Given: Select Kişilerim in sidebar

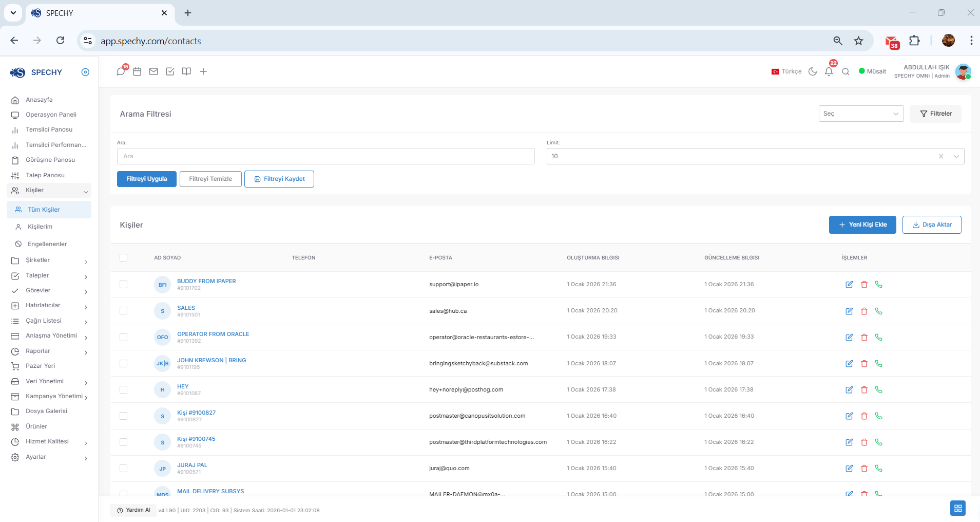Looking at the screenshot, I should pos(40,227).
